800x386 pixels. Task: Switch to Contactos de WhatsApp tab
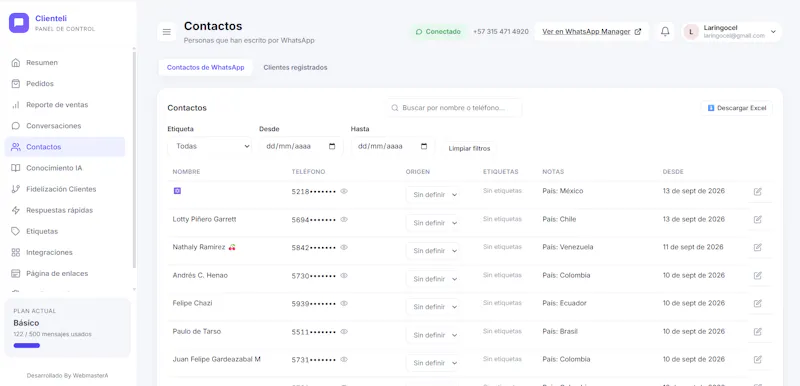[205, 67]
